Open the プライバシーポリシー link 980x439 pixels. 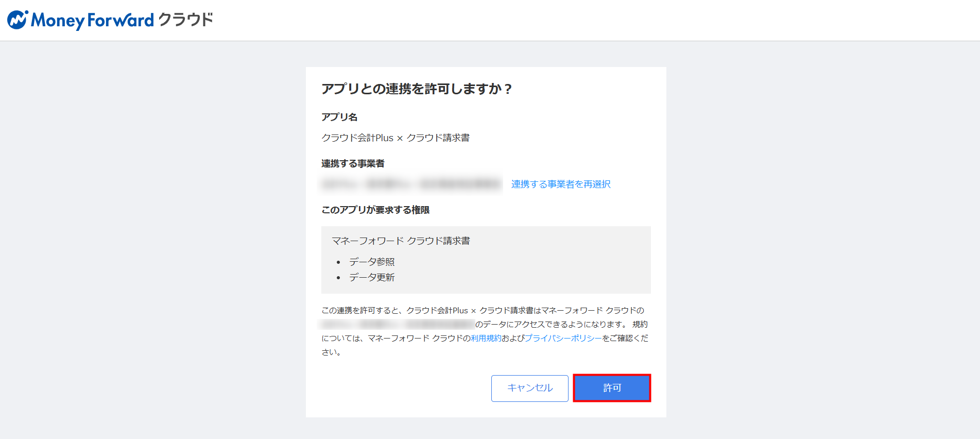(563, 339)
